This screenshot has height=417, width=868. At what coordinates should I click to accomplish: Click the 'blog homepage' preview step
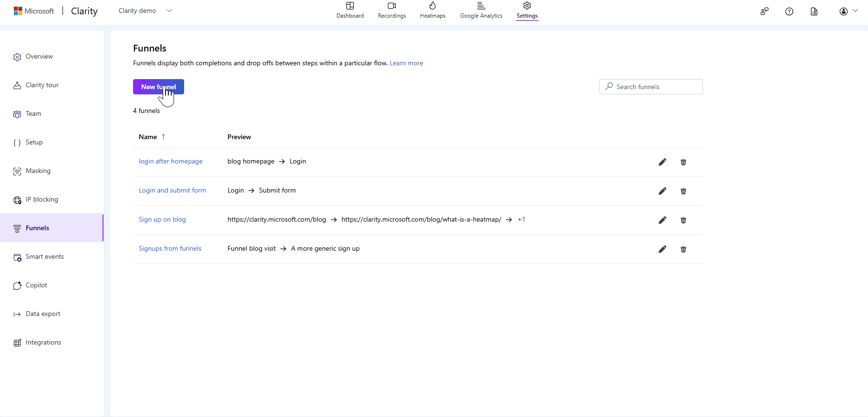(251, 162)
